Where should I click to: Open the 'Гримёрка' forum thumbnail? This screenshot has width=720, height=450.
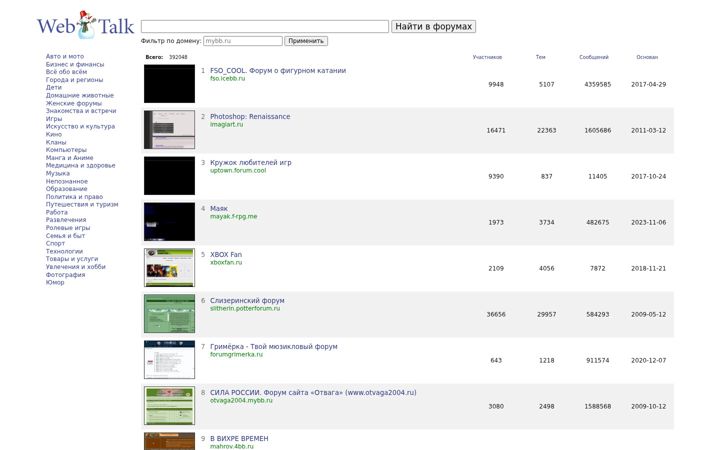[169, 359]
